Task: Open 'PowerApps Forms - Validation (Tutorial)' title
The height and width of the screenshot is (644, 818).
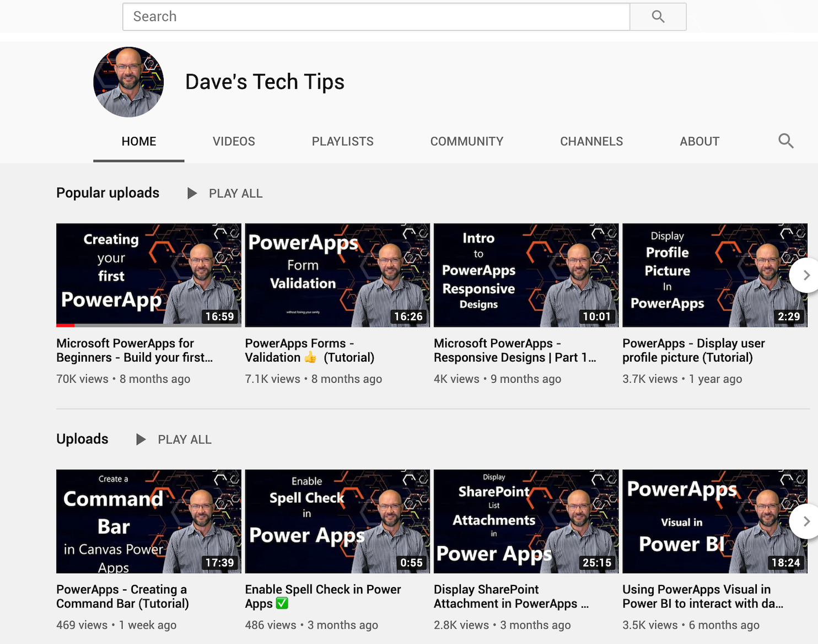Action: click(310, 350)
